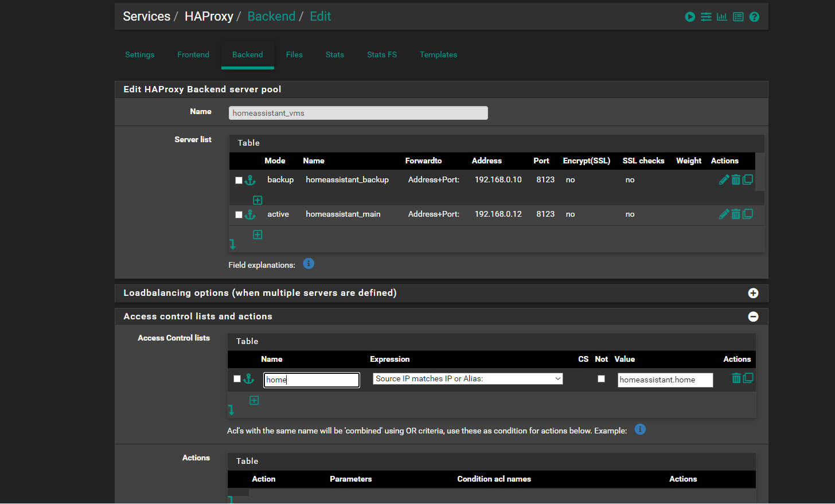
Task: Click the ACL Name input containing home
Action: click(311, 380)
